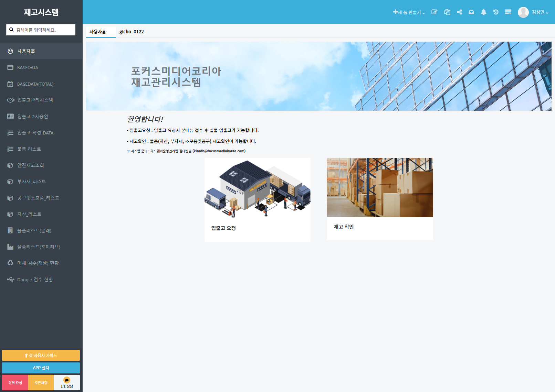This screenshot has height=392, width=555.
Task: Click the 재고 확인 card label
Action: [x=344, y=227]
